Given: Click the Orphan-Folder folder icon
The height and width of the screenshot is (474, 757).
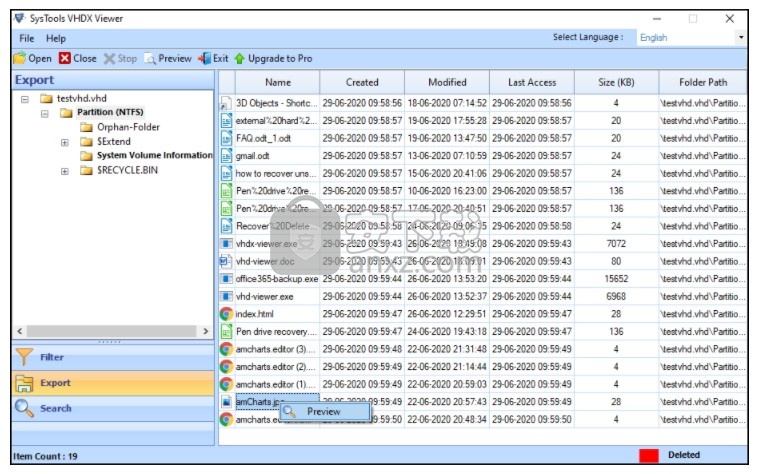Looking at the screenshot, I should [86, 127].
